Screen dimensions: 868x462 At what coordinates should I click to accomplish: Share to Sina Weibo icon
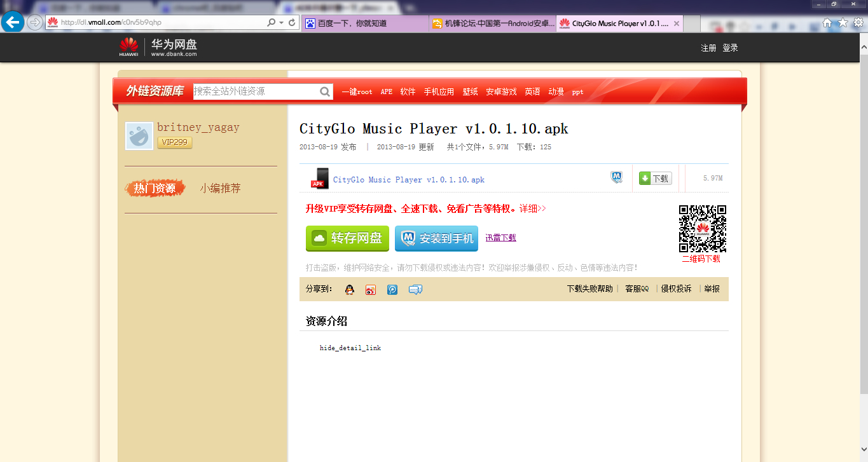(x=371, y=290)
